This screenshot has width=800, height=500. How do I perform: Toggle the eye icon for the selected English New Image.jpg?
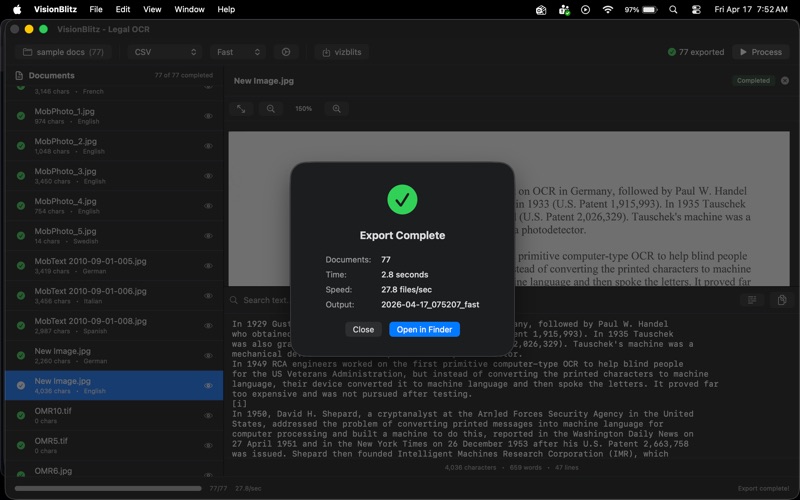(x=208, y=386)
